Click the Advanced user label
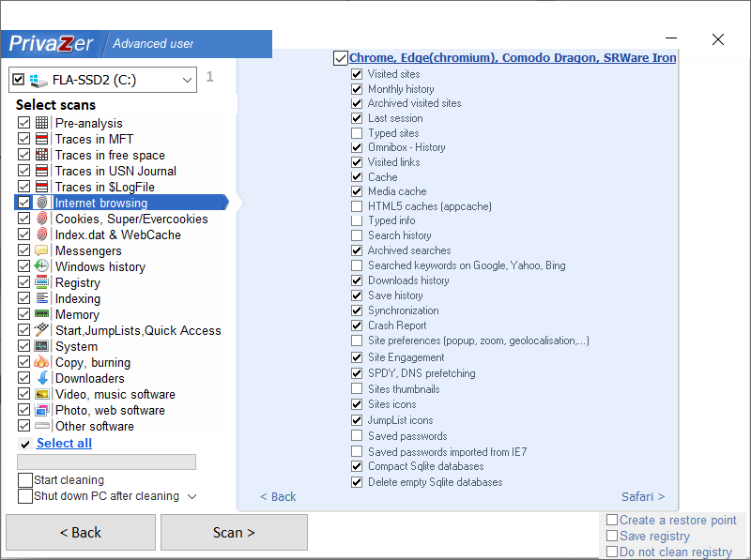Screen dimensions: 751x560 click(153, 43)
